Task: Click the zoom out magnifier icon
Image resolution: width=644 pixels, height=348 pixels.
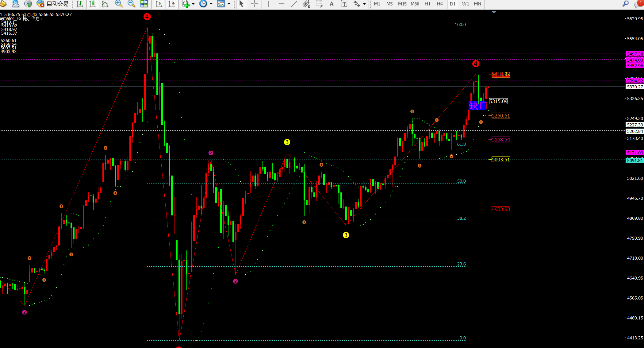Action: [131, 4]
